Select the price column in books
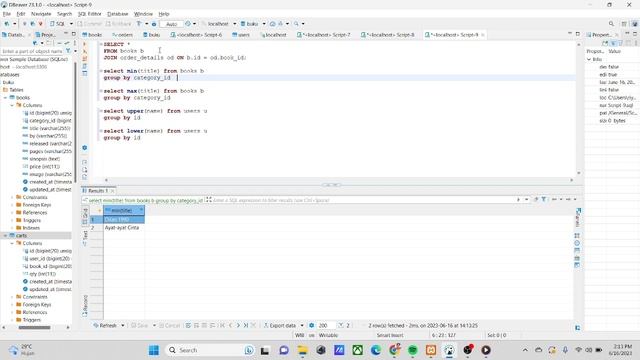This screenshot has width=640, height=360. coord(41,167)
